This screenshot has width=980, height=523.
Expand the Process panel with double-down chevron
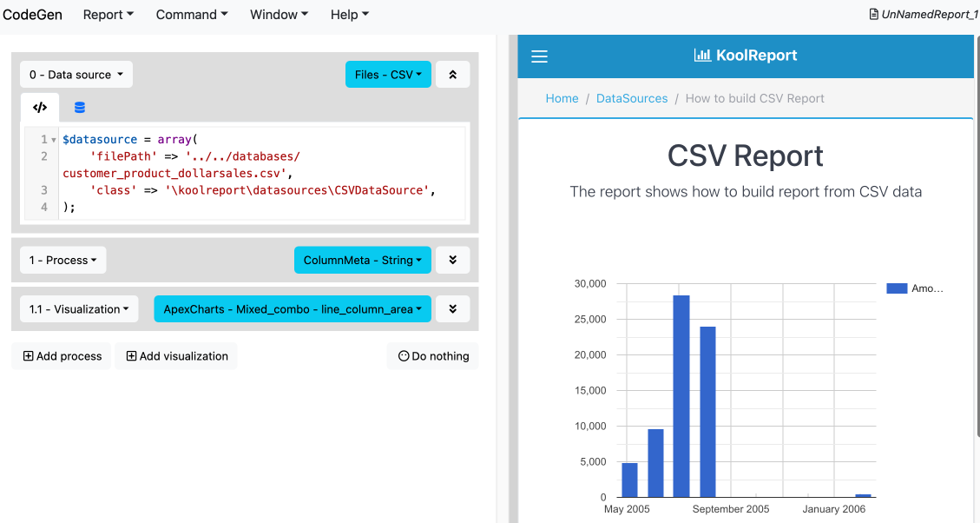[452, 260]
